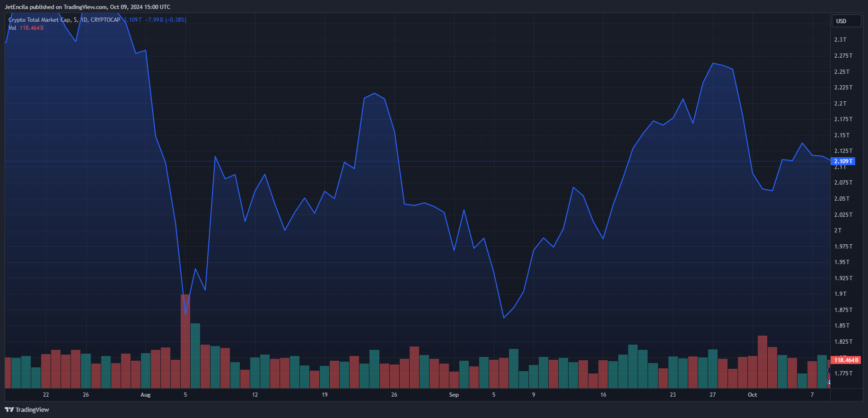Click the 1.875T price axis label
The width and height of the screenshot is (868, 418).
843,310
